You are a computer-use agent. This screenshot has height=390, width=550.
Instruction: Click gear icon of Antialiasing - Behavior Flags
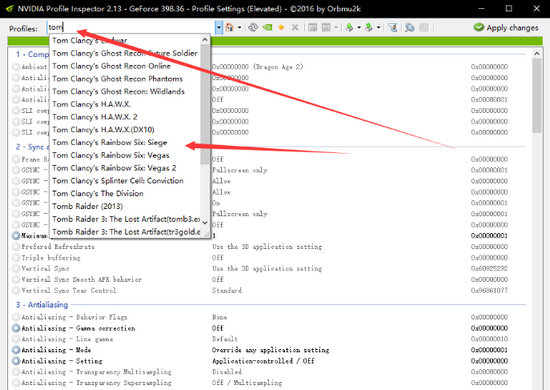[16, 317]
